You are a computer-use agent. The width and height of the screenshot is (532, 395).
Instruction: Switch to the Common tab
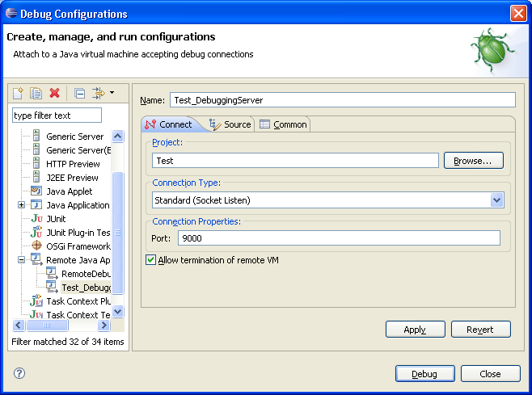(283, 124)
